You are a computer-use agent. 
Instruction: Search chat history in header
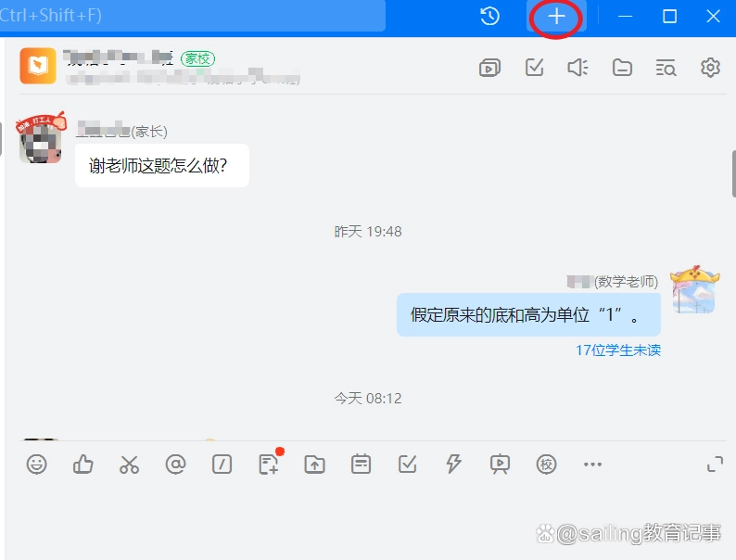(666, 68)
